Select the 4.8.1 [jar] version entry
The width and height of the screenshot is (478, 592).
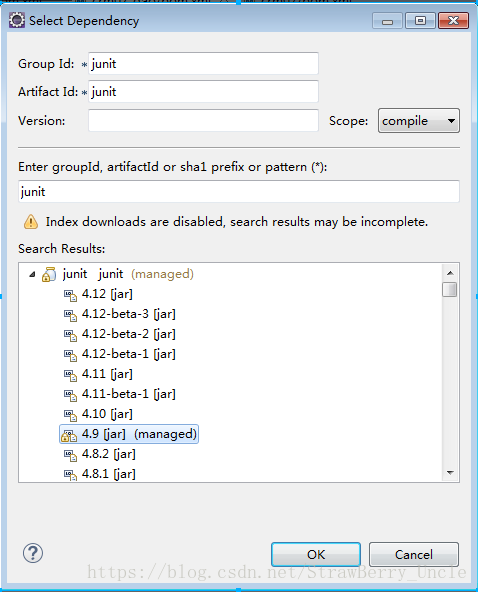pos(109,474)
